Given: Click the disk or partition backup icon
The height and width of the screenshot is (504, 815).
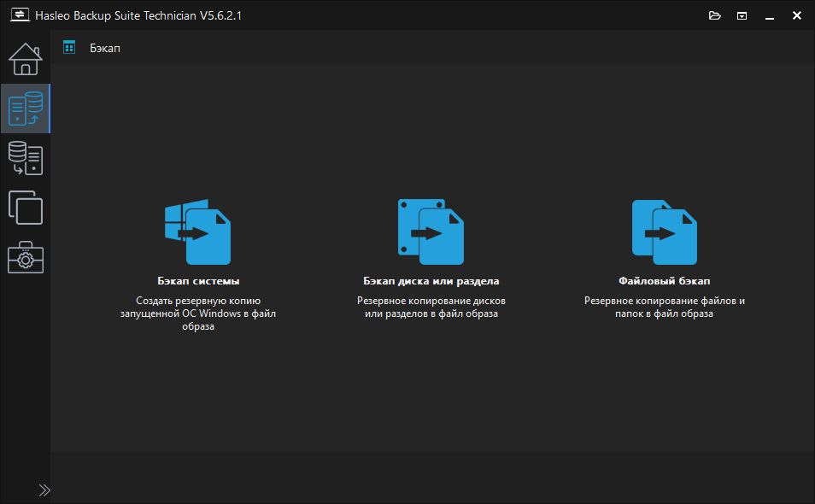Looking at the screenshot, I should (x=431, y=232).
